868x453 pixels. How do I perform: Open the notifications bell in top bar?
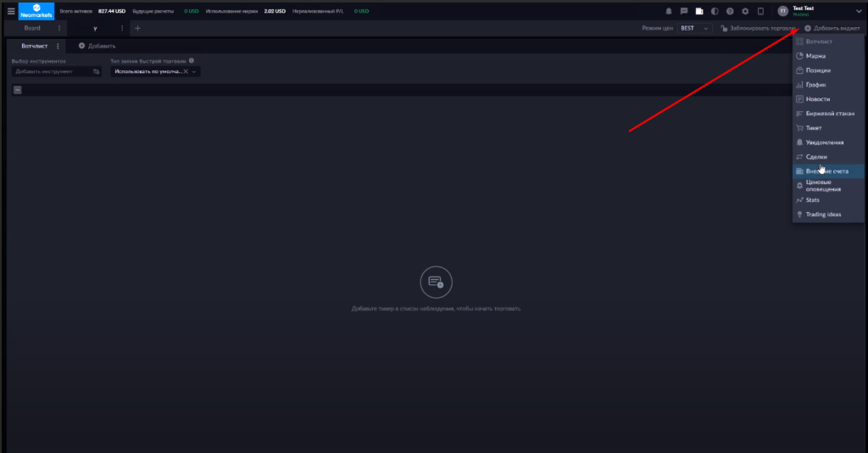coord(669,11)
